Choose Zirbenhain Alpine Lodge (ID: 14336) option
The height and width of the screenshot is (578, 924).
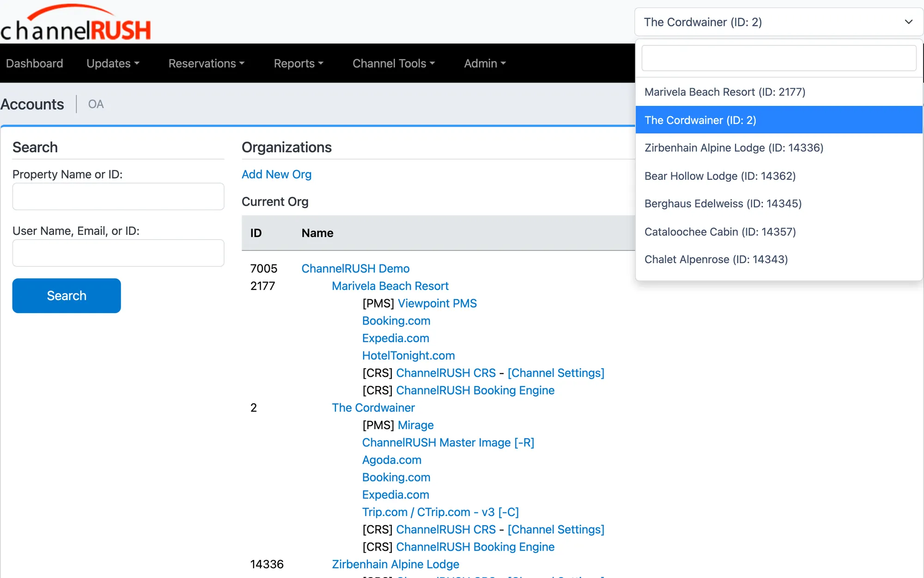tap(779, 148)
